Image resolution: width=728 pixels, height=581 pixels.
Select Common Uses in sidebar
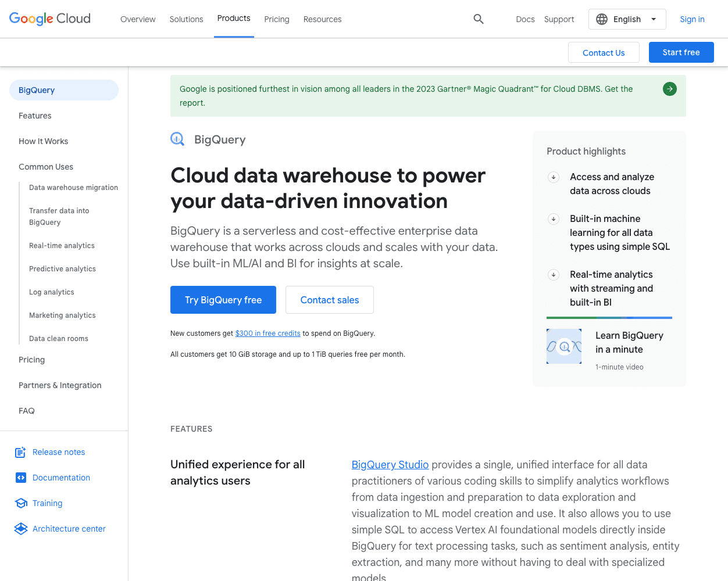click(46, 167)
